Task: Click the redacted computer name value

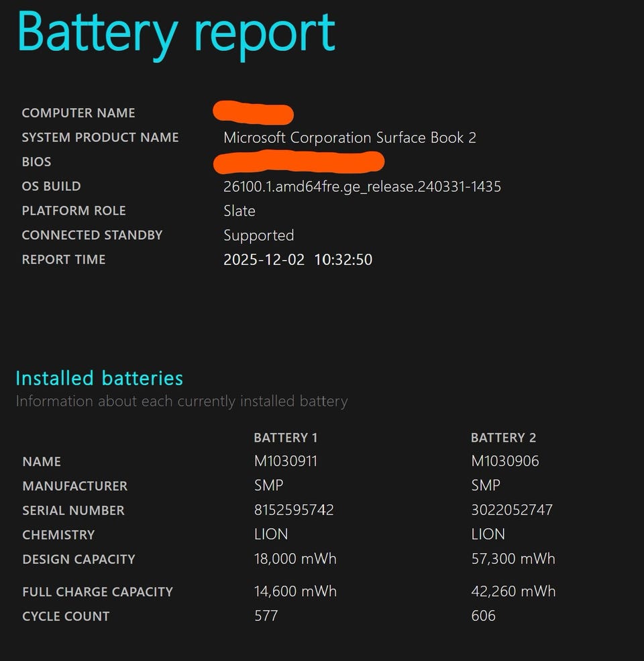Action: (253, 113)
